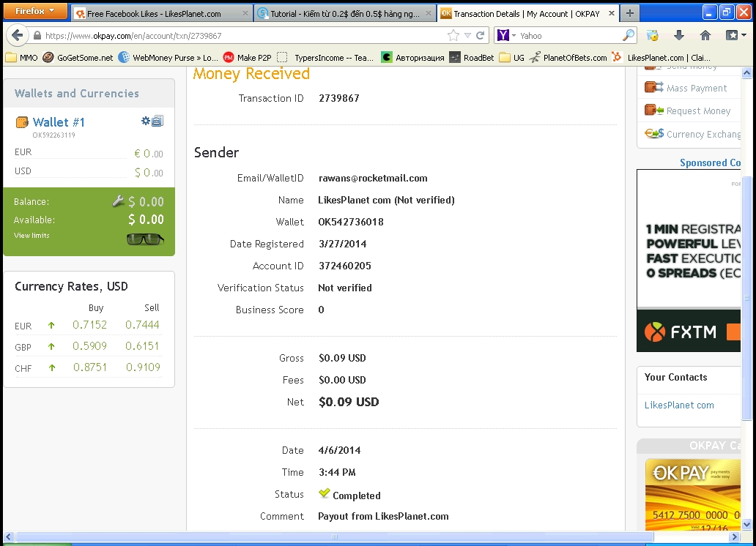
Task: Click the Net amount $0.09 USD
Action: coord(349,402)
